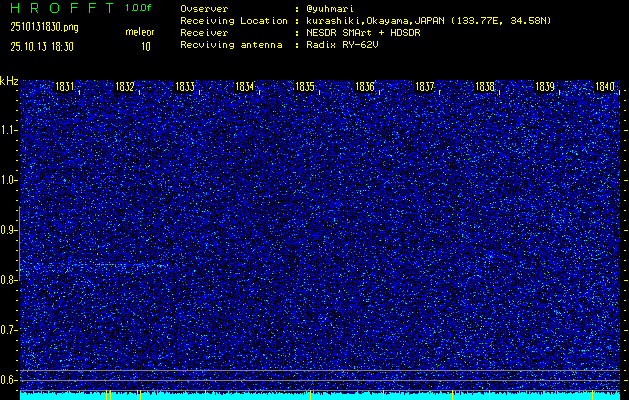Select the meteor count value 10
Image resolution: width=629 pixels, height=400 pixels.
tap(146, 46)
